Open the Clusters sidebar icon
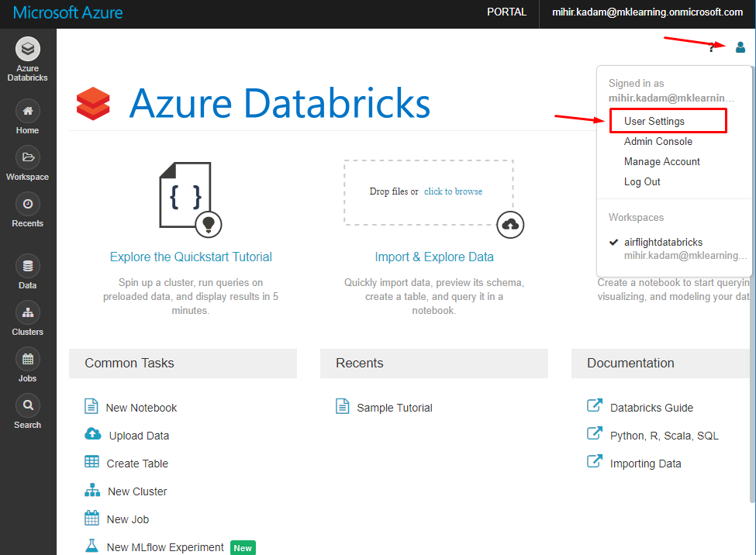 click(28, 312)
